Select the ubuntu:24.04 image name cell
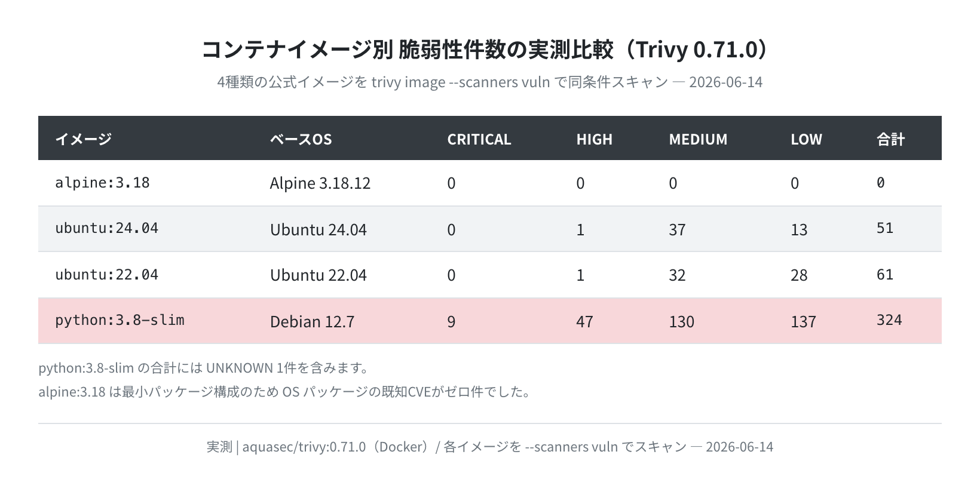 (x=106, y=228)
